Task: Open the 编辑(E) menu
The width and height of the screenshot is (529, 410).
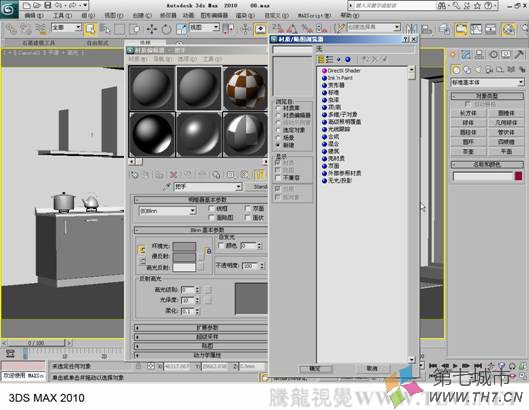Action: (x=34, y=16)
